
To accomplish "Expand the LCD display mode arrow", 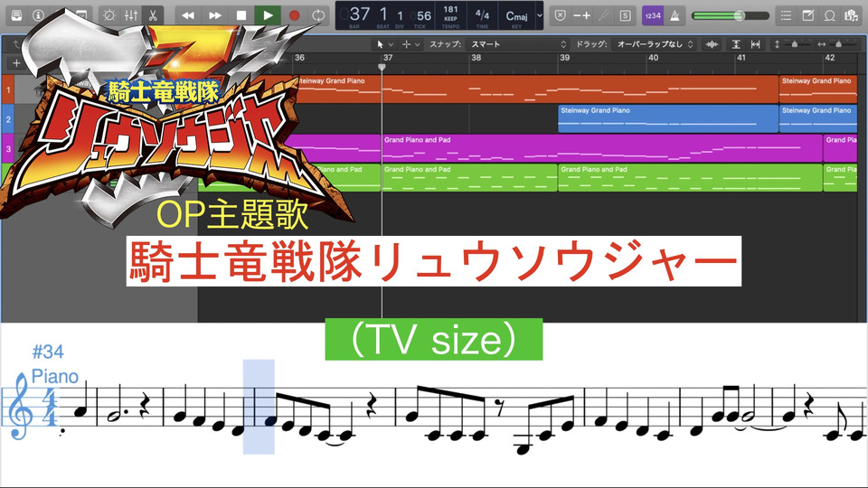I will [x=540, y=15].
